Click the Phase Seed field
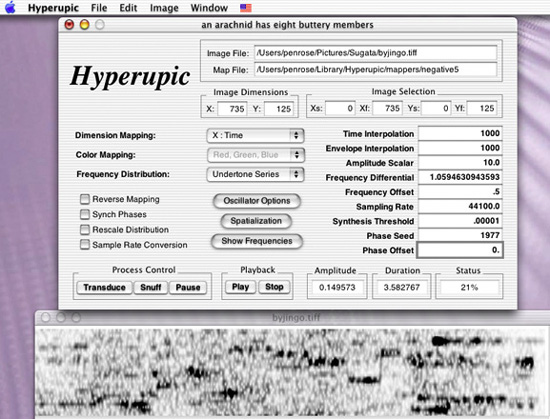 click(x=460, y=235)
